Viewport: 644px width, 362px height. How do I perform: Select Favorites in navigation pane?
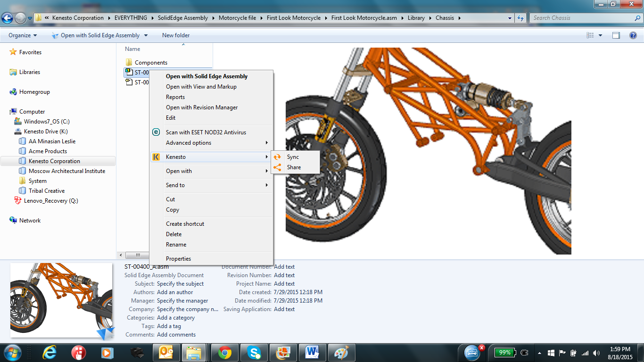point(30,52)
